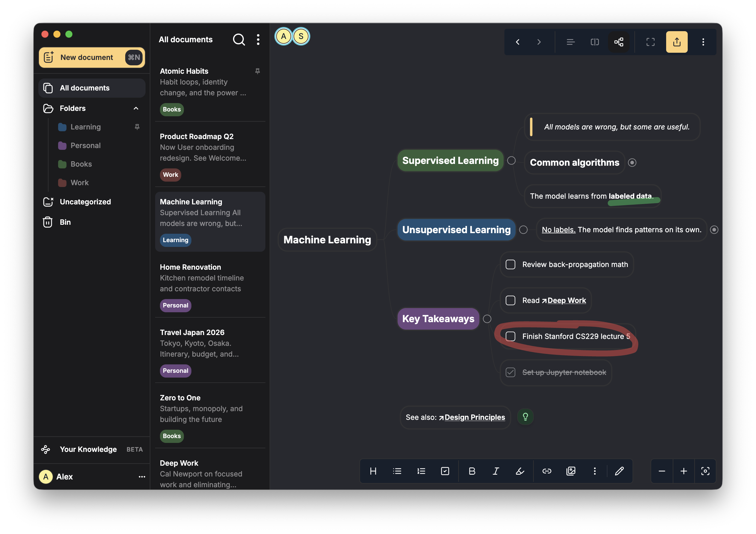Check Review back-propagation math task
This screenshot has width=756, height=534.
pyautogui.click(x=510, y=265)
